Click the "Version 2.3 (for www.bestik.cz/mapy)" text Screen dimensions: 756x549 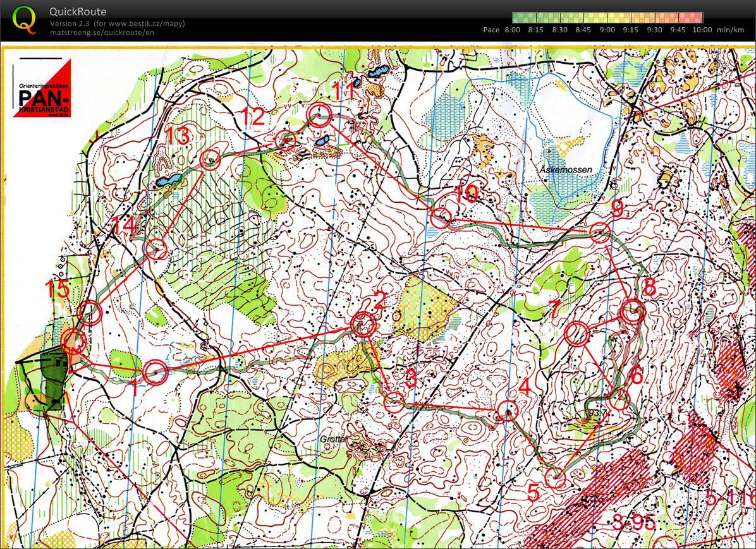coord(117,23)
